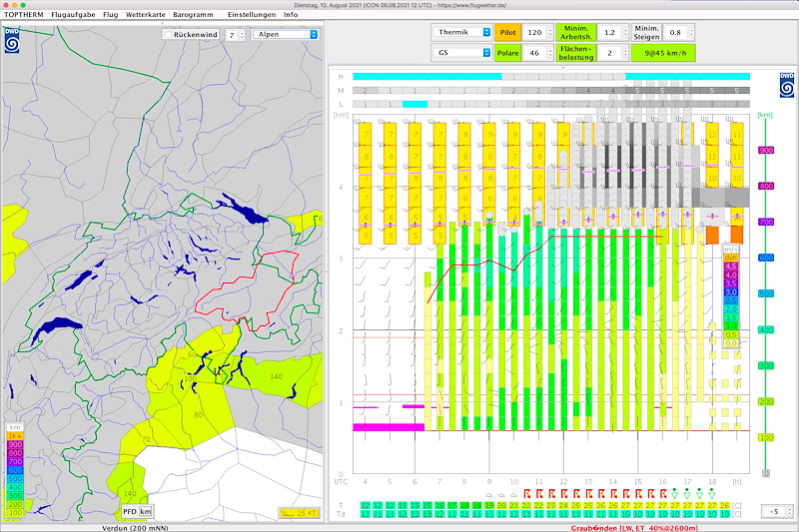Click the 3.0 swatch in m/s legend
799x532 pixels.
[x=731, y=292]
